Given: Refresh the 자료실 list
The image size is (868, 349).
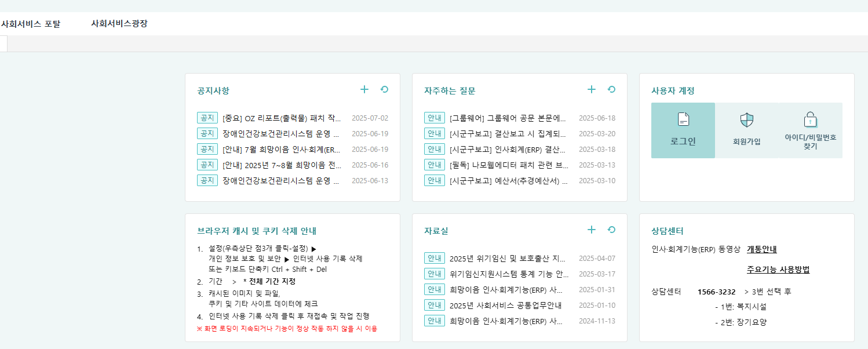Looking at the screenshot, I should click(x=611, y=230).
